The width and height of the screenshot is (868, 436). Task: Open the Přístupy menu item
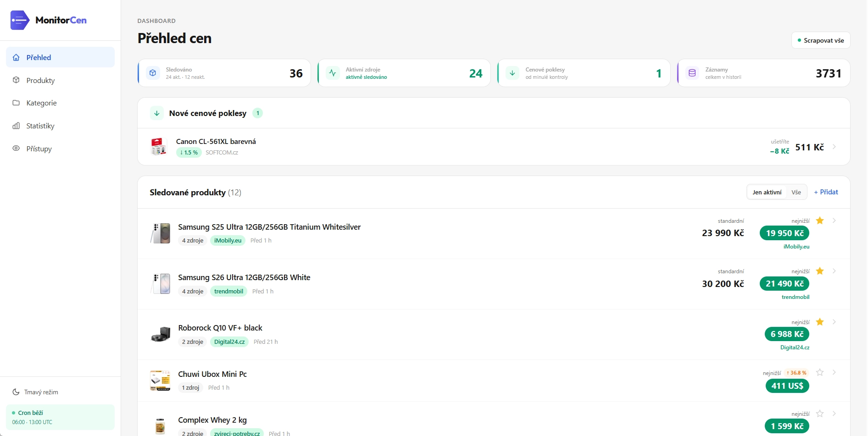point(60,149)
